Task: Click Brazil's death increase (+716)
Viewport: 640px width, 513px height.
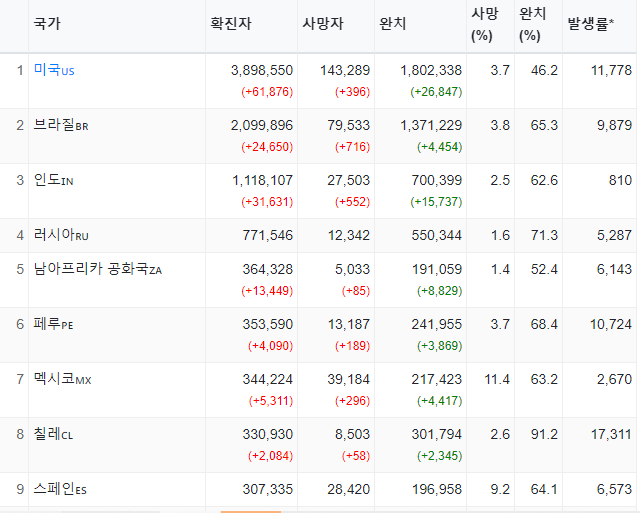Action: click(x=352, y=147)
